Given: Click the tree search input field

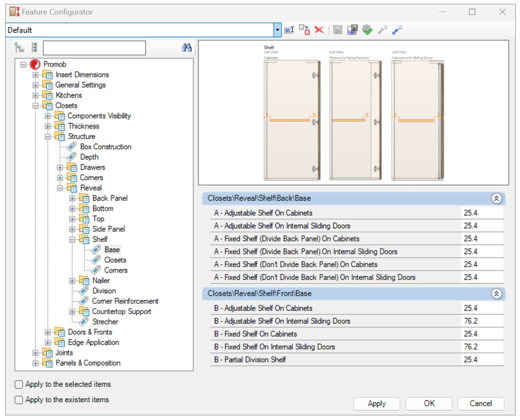Looking at the screenshot, I should pyautogui.click(x=94, y=48).
